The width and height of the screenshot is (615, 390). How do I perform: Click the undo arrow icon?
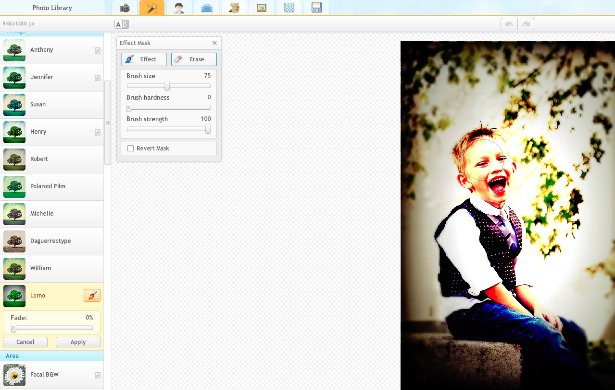509,24
